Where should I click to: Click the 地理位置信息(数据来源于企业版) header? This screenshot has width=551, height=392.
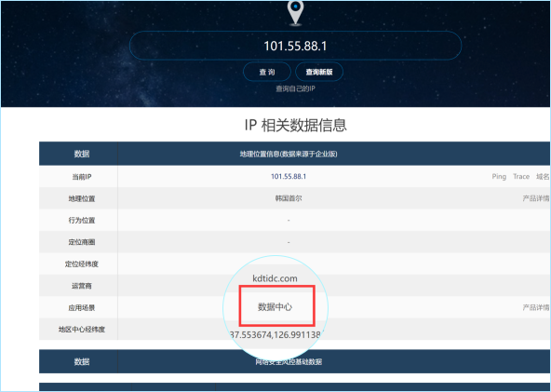[x=289, y=154]
